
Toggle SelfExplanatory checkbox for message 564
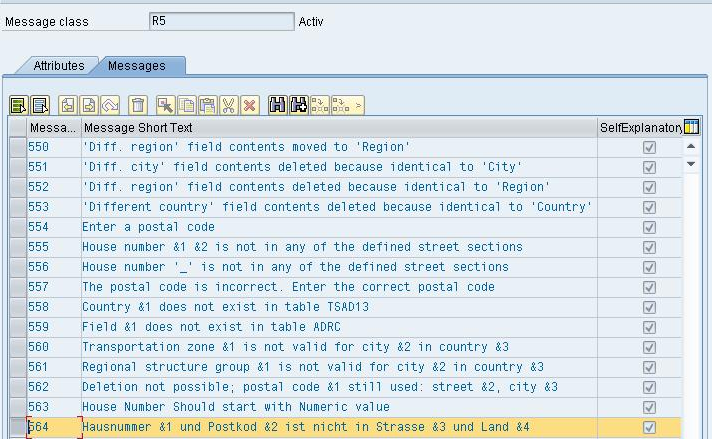click(649, 427)
